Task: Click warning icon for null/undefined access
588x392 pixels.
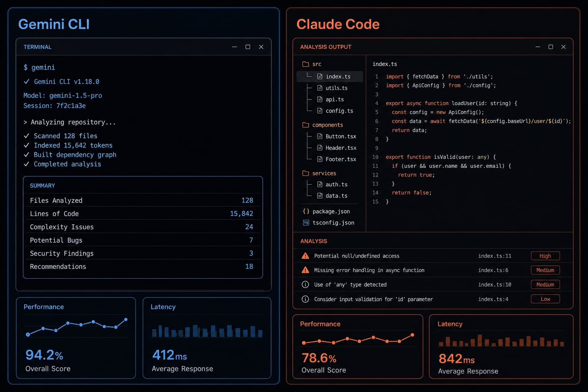Action: 305,256
